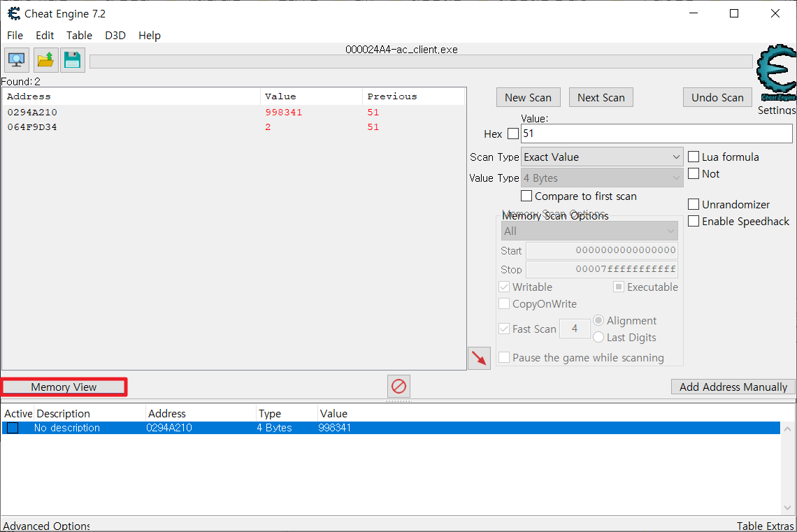Viewport: 797px width, 532px height.
Task: Select the Alignment radio button
Action: point(598,320)
